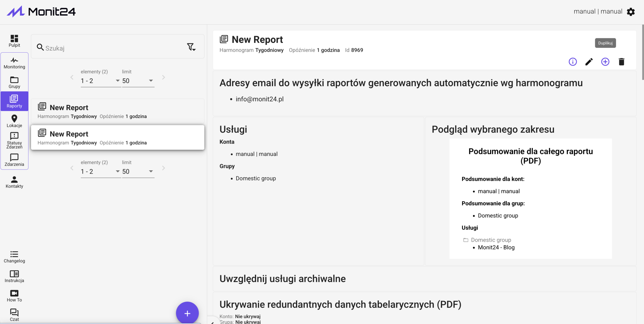Screen dimensions: 644x324
Task: Open the Zdarzenia section
Action: tap(14, 160)
